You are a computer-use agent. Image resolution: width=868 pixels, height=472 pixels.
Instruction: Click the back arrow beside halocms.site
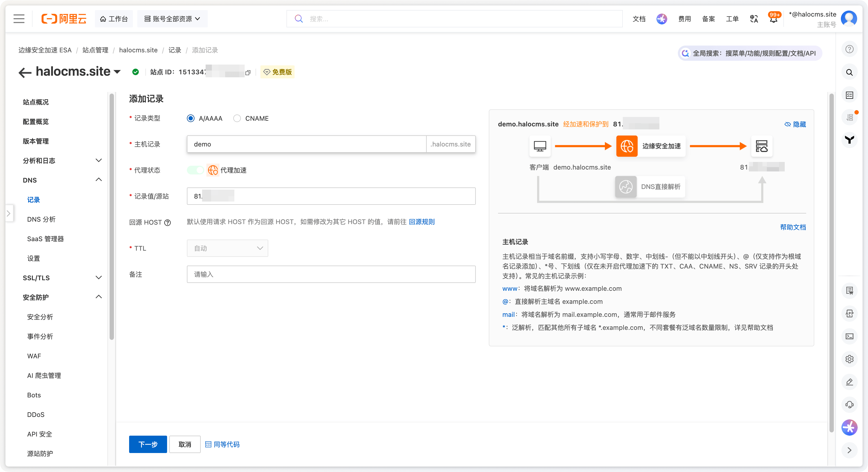click(25, 72)
